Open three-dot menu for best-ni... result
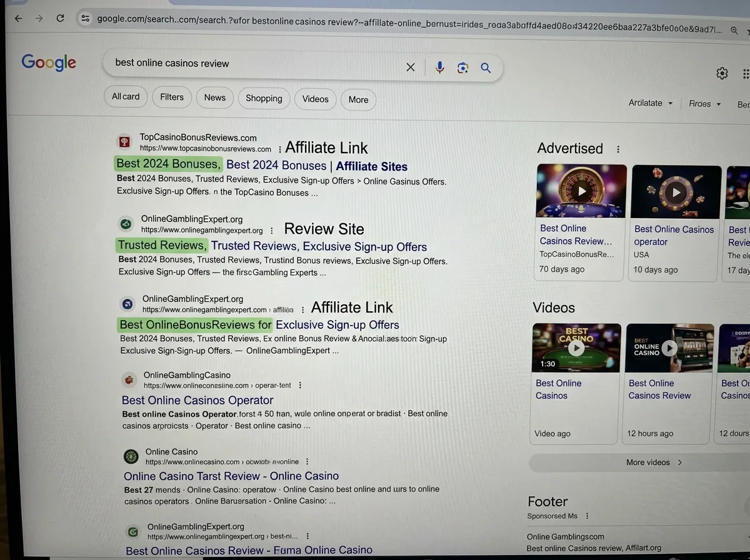750x560 pixels. point(307,536)
